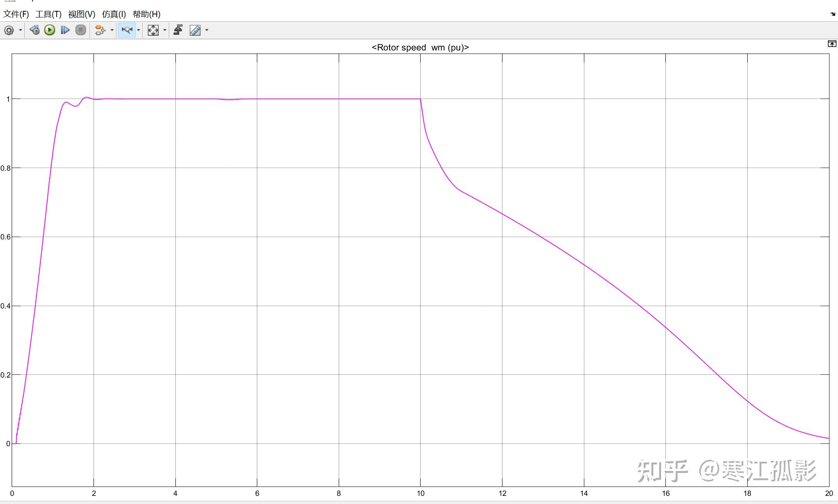Click the step back icon
Viewport: 838px width, 504px height.
(x=35, y=30)
